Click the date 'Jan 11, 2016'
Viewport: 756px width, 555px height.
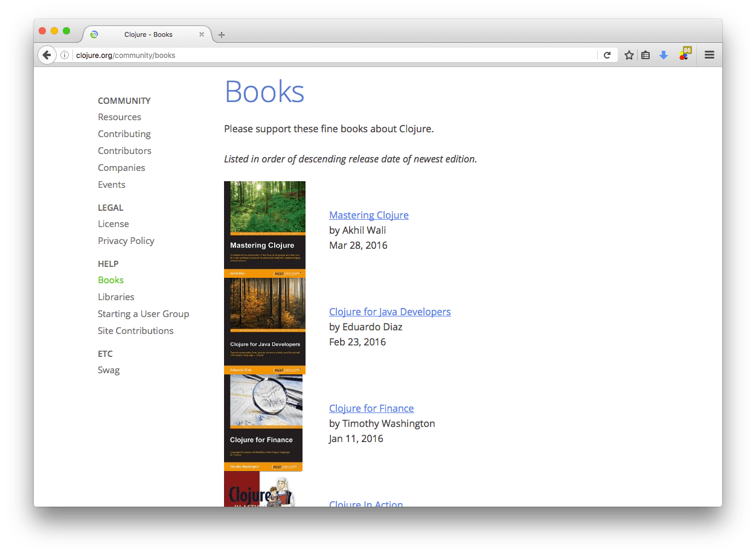(356, 438)
